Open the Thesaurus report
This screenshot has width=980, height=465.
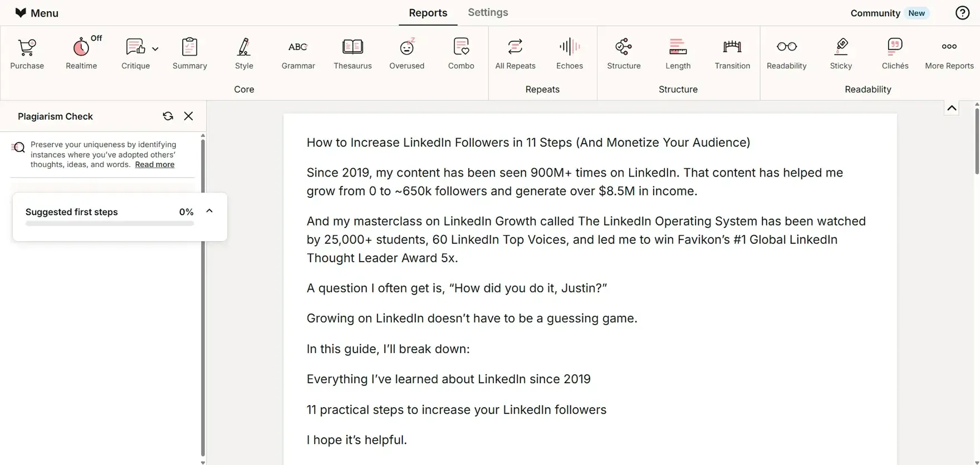352,54
